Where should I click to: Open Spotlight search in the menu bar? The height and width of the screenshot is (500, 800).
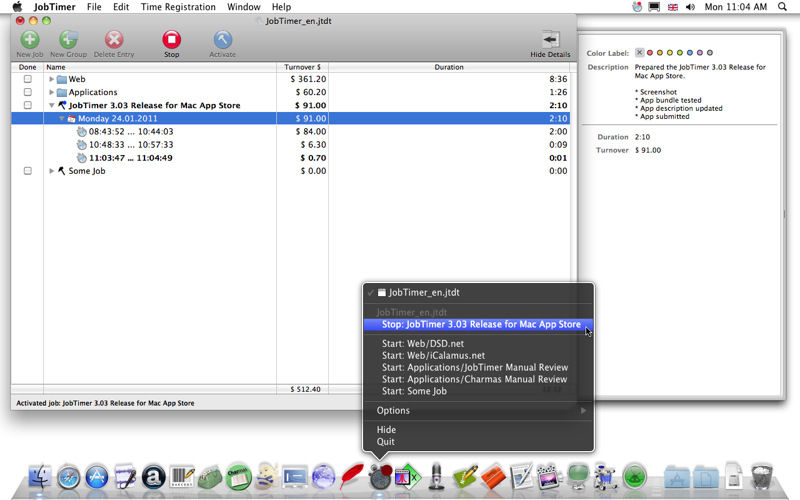coord(782,7)
